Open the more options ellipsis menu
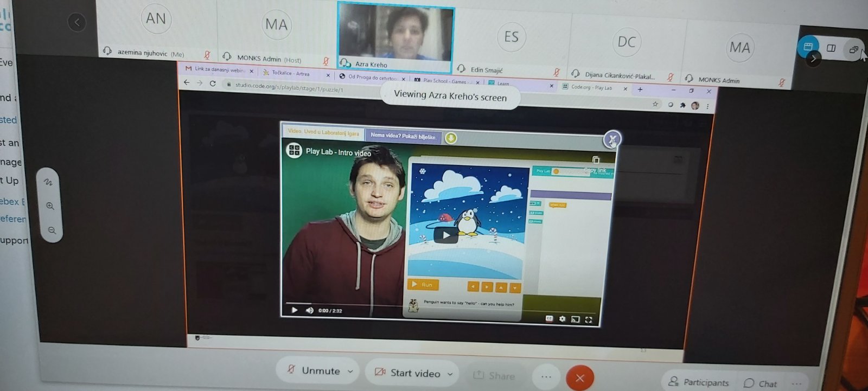868x391 pixels. coord(546,376)
